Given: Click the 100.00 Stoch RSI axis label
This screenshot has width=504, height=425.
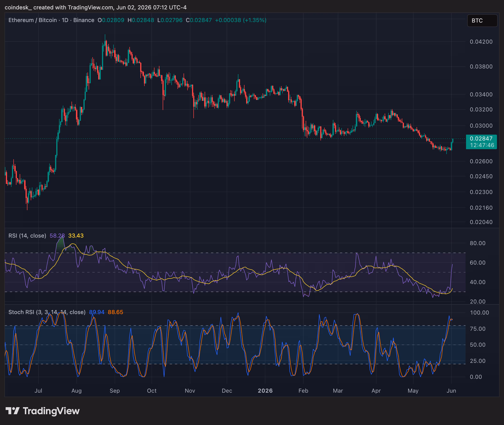Looking at the screenshot, I should coord(479,312).
